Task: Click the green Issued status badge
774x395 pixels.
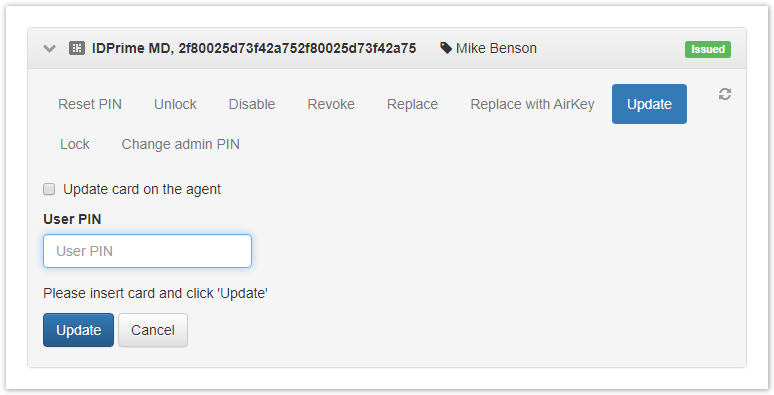Action: click(x=707, y=49)
